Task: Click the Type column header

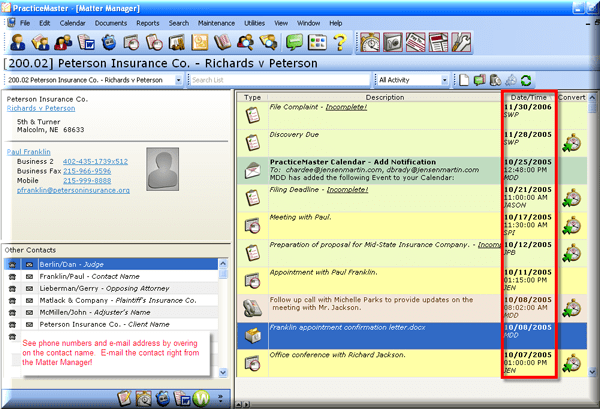Action: tap(252, 97)
